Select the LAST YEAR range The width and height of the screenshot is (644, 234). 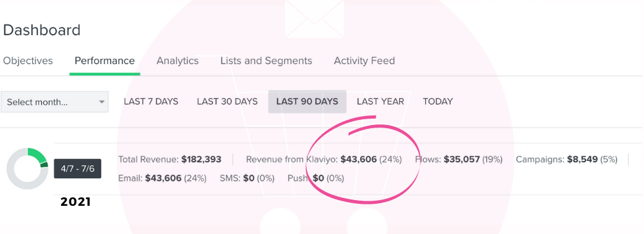pyautogui.click(x=380, y=102)
